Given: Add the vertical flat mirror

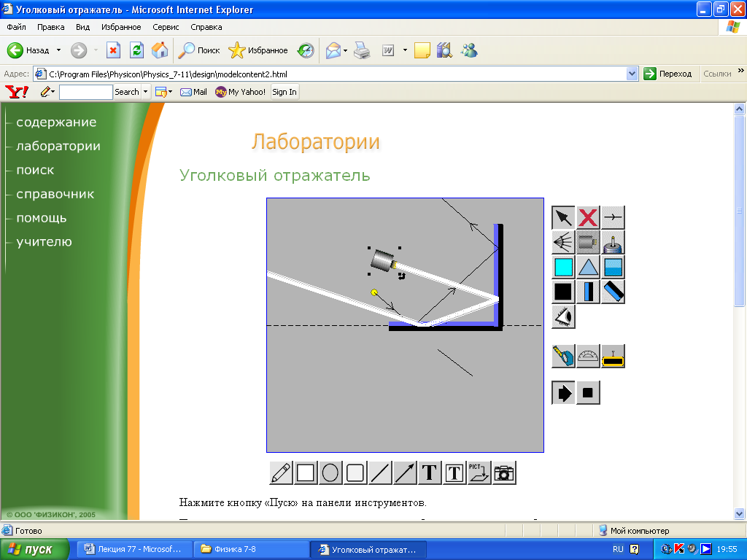Looking at the screenshot, I should [589, 292].
